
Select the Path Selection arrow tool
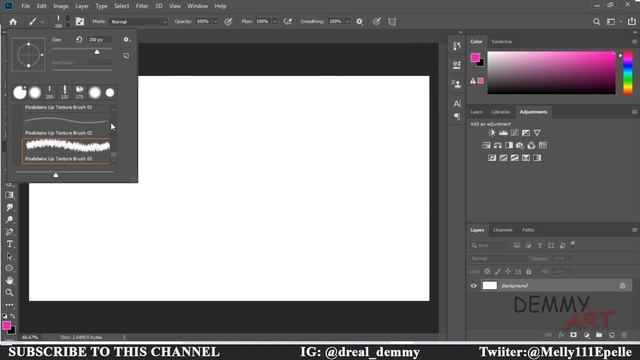(9, 256)
